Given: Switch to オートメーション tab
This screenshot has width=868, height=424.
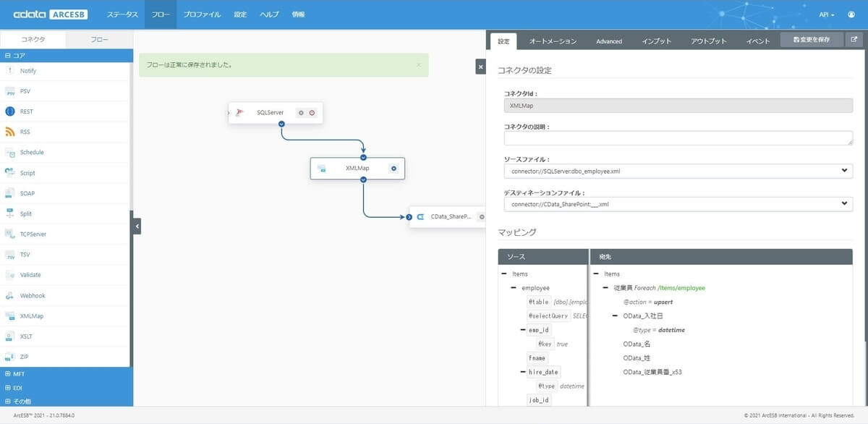Looking at the screenshot, I should (553, 41).
